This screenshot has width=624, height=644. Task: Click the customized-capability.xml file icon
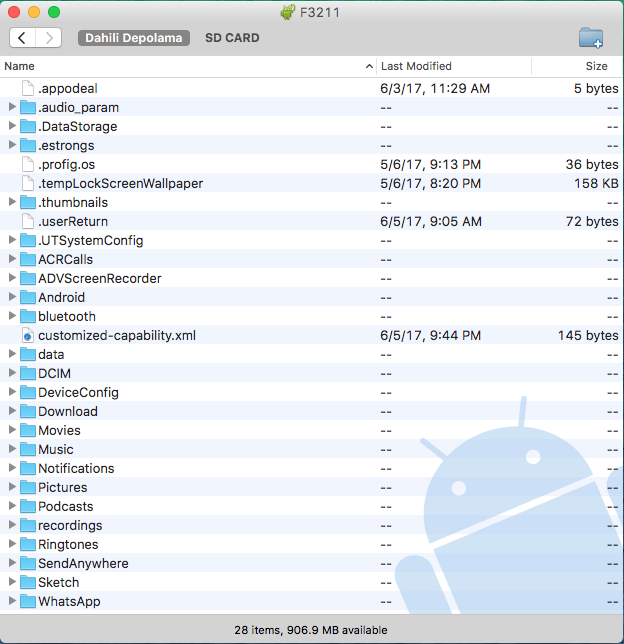click(x=28, y=336)
